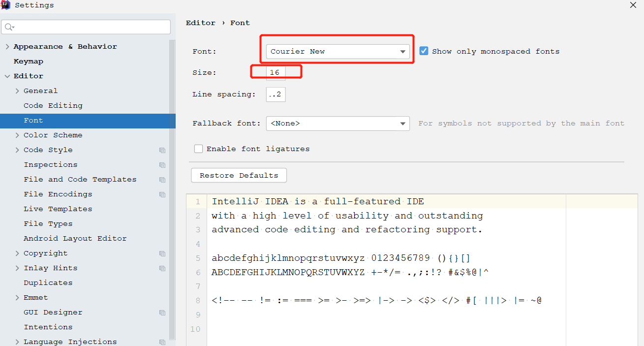
Task: Click the project-level icon beside Inspections
Action: 162,165
